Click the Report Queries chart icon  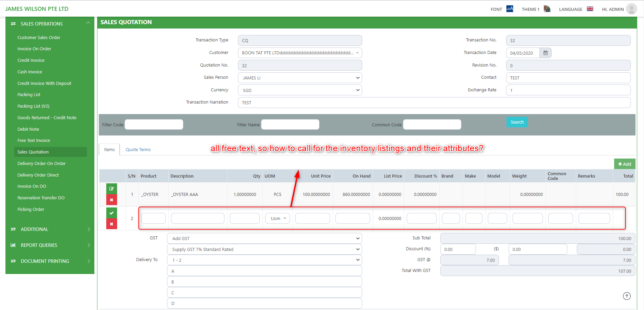[x=13, y=245]
